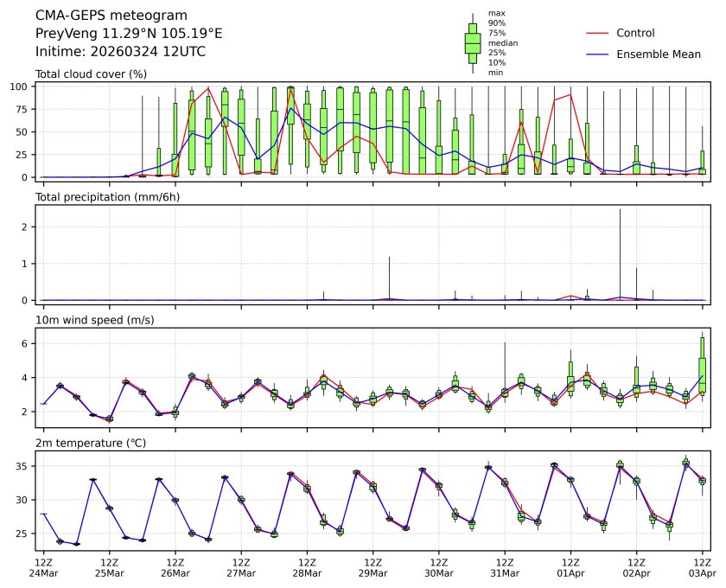
Task: Select the 12Z 01Apr time axis label
Action: (570, 566)
